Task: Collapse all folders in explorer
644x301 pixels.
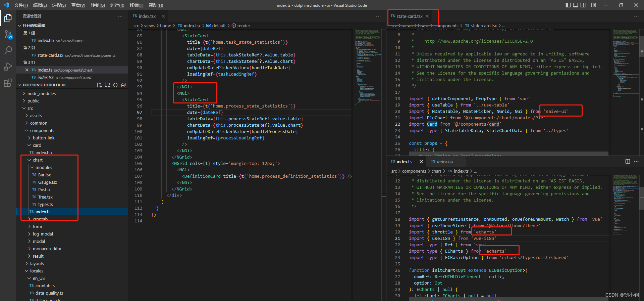Action: coord(123,85)
